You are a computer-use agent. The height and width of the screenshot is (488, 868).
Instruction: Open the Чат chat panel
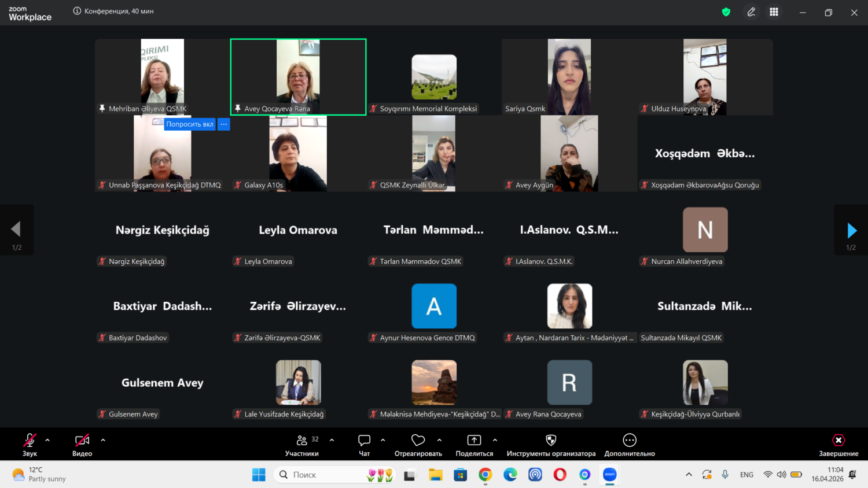coord(364,445)
